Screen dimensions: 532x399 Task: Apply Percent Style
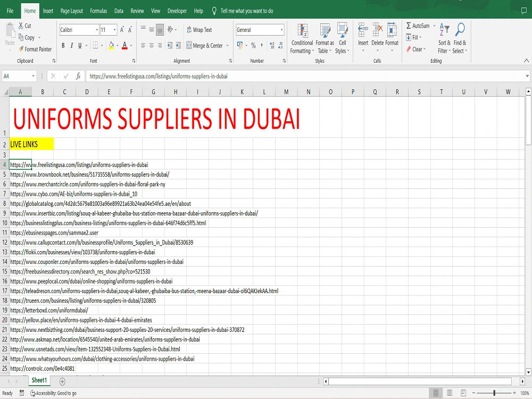coord(253,45)
